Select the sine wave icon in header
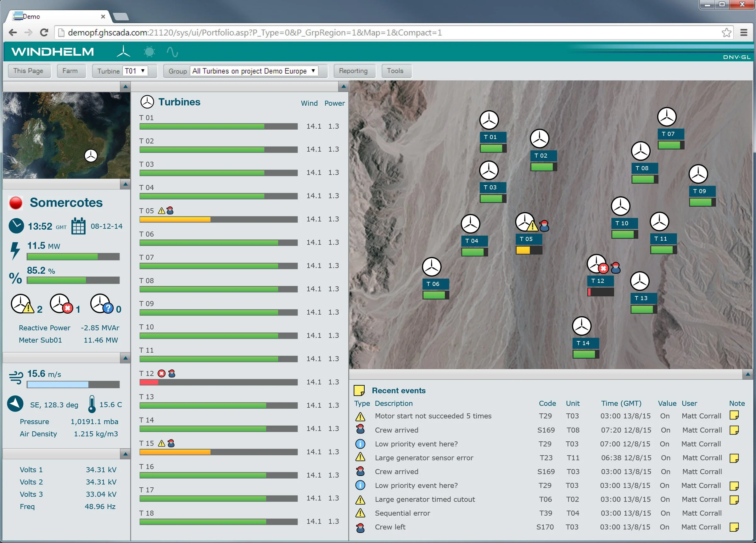The height and width of the screenshot is (543, 756). click(172, 52)
